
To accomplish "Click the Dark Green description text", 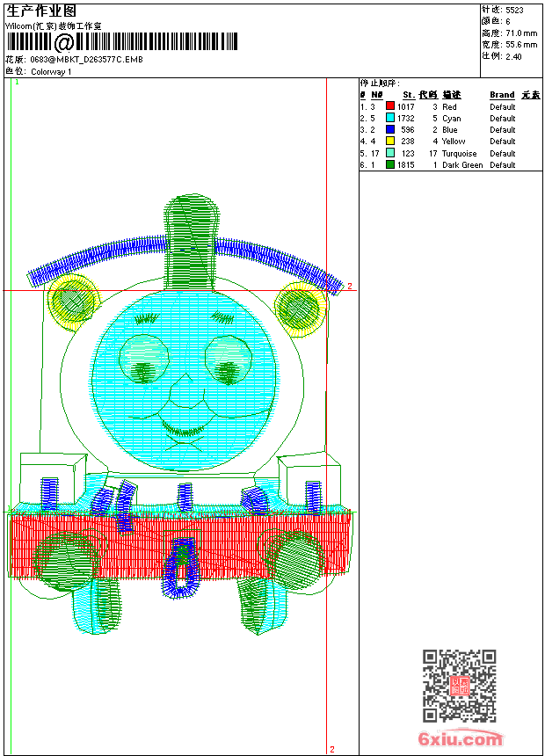I will coord(462,165).
